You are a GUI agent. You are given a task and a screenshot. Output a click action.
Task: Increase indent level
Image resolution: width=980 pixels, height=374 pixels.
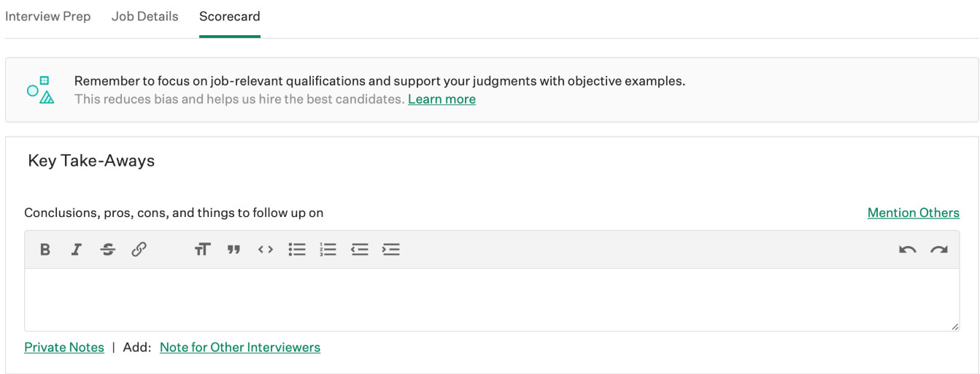click(391, 250)
